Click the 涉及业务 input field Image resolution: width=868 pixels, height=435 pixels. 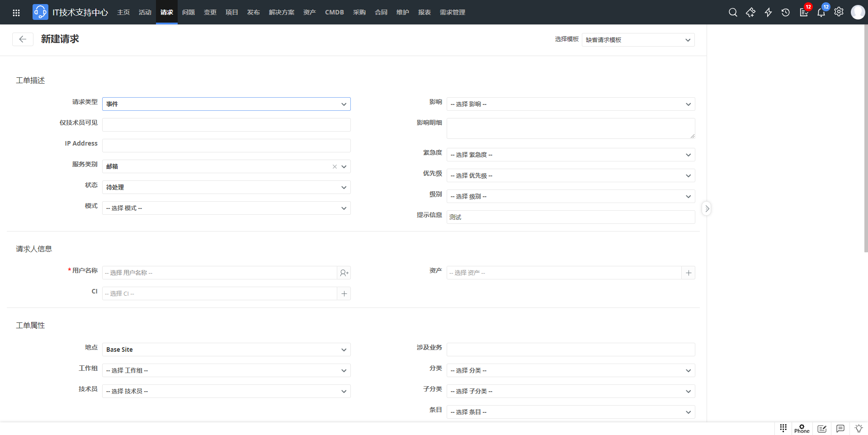tap(571, 350)
